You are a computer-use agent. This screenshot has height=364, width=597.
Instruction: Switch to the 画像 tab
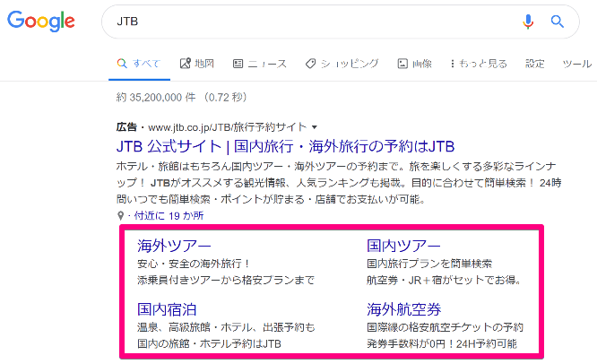[414, 64]
